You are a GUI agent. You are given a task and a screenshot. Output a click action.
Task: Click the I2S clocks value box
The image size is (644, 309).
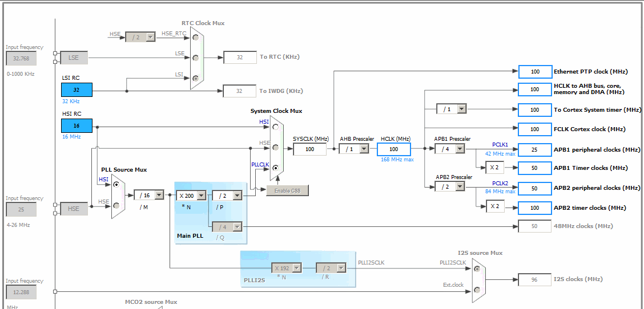click(535, 280)
